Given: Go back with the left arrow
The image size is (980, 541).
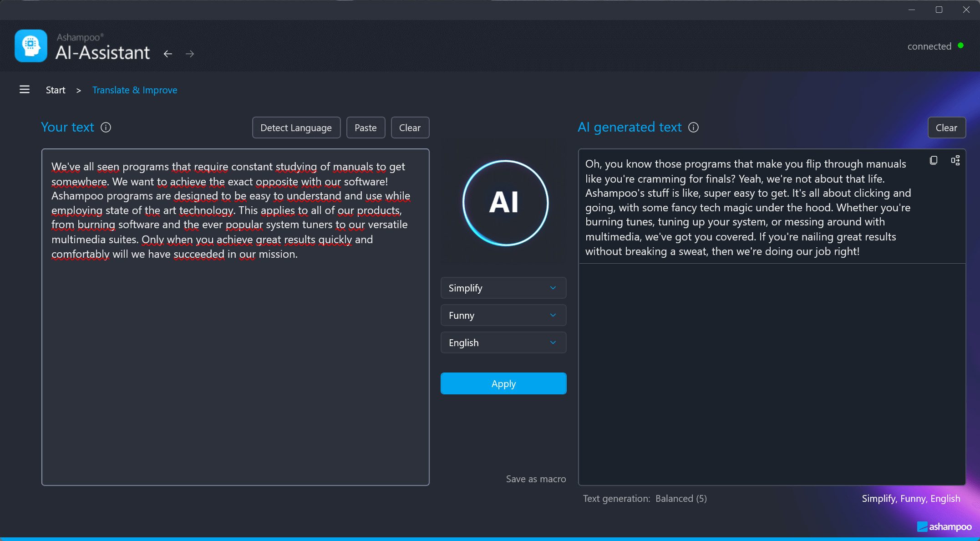Looking at the screenshot, I should (168, 54).
